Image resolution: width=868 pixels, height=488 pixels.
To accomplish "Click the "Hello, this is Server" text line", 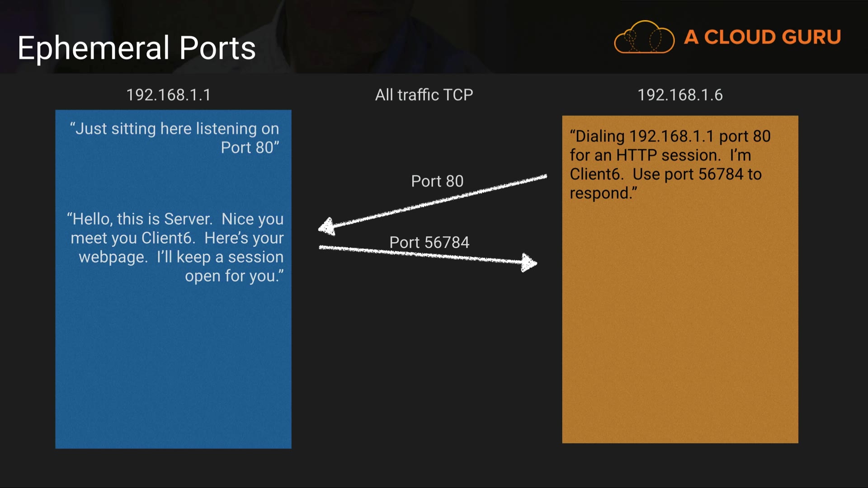I will [x=140, y=219].
